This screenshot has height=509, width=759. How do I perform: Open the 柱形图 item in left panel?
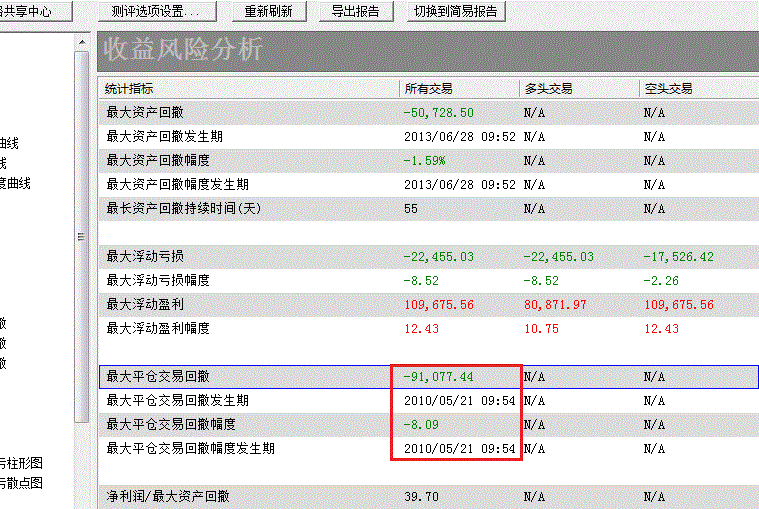21,463
